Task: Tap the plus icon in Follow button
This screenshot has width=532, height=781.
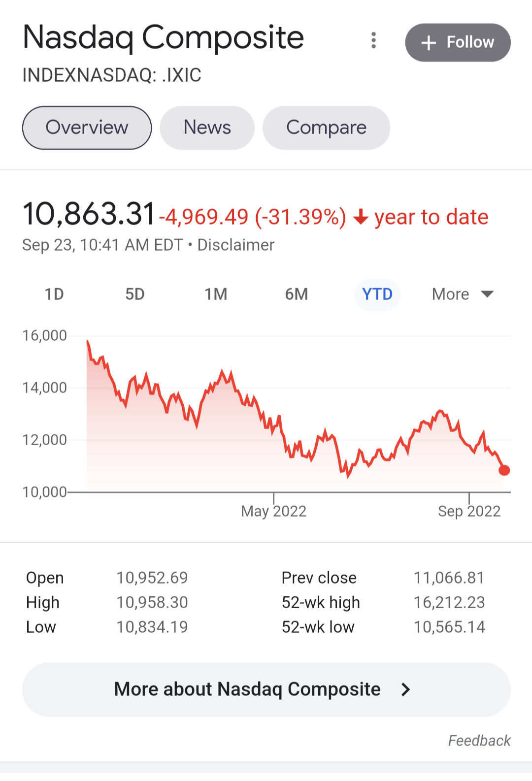Action: pyautogui.click(x=429, y=43)
